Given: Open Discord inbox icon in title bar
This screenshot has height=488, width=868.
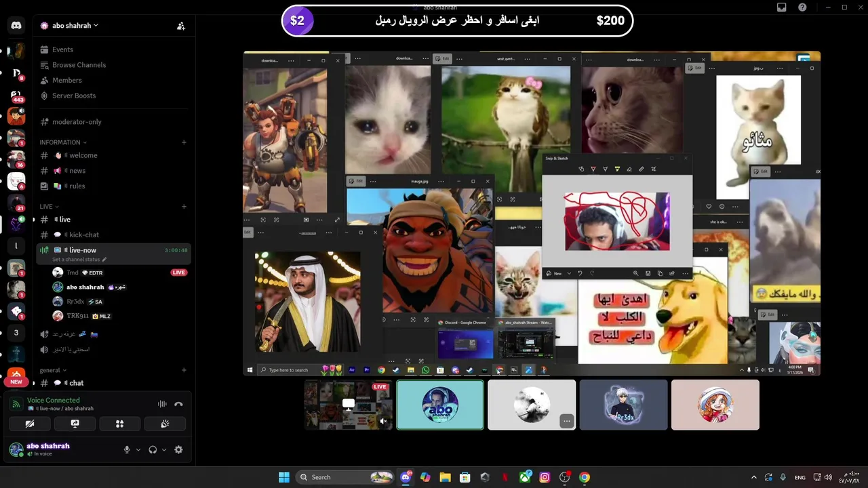Looking at the screenshot, I should pyautogui.click(x=782, y=7).
